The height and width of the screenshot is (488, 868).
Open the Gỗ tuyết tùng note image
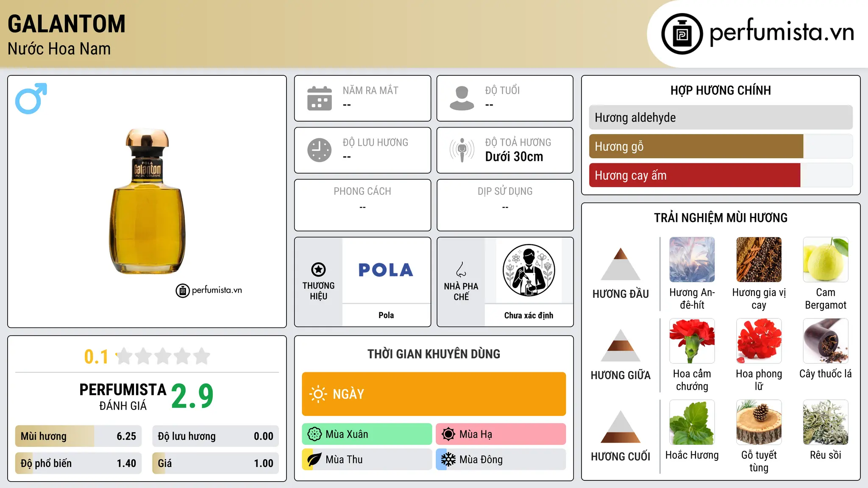coord(759,422)
